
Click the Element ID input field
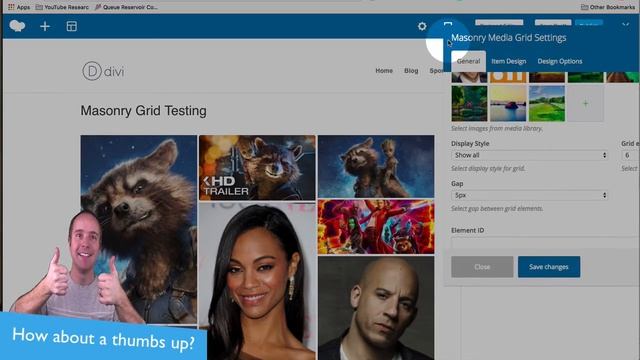coord(545,242)
